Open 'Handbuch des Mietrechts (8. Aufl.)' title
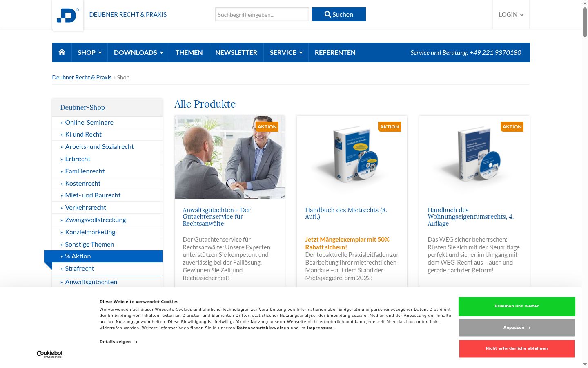588x368 pixels. pos(346,213)
